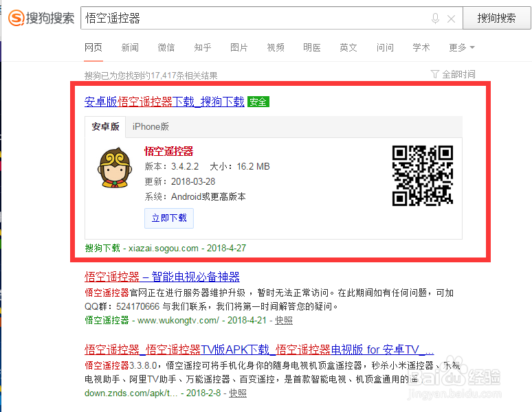This screenshot has width=532, height=412.
Task: Click the Sogou search logo
Action: point(41,18)
